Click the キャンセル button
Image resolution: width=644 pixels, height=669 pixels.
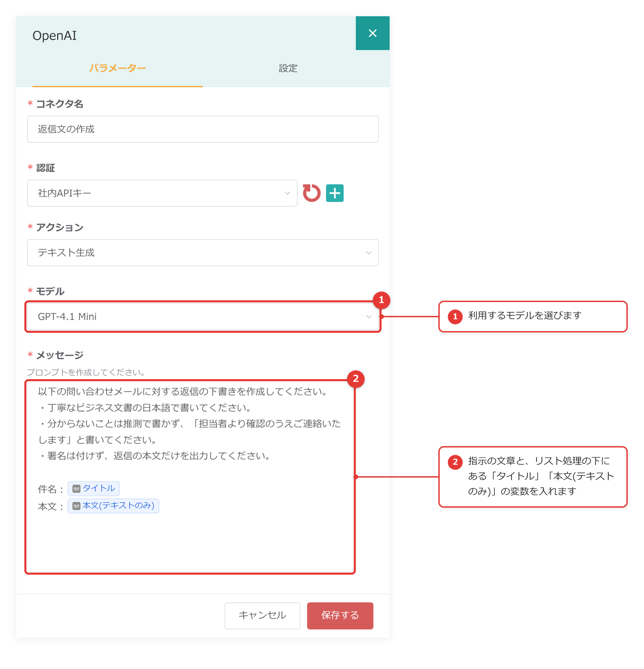pyautogui.click(x=262, y=616)
